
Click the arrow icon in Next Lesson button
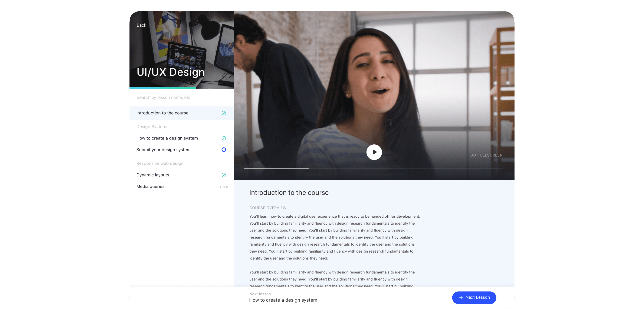[461, 297]
